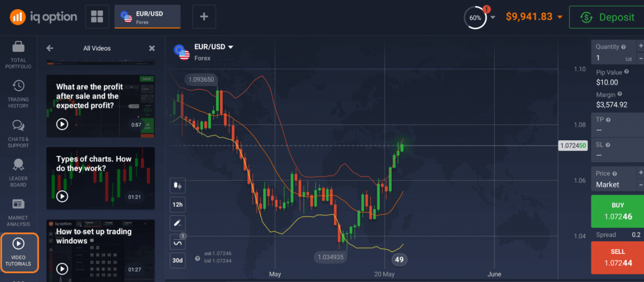Open the chart type selector

tap(177, 185)
